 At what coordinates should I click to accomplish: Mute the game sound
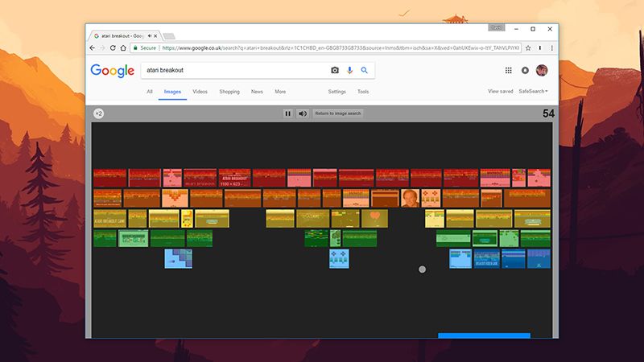303,113
